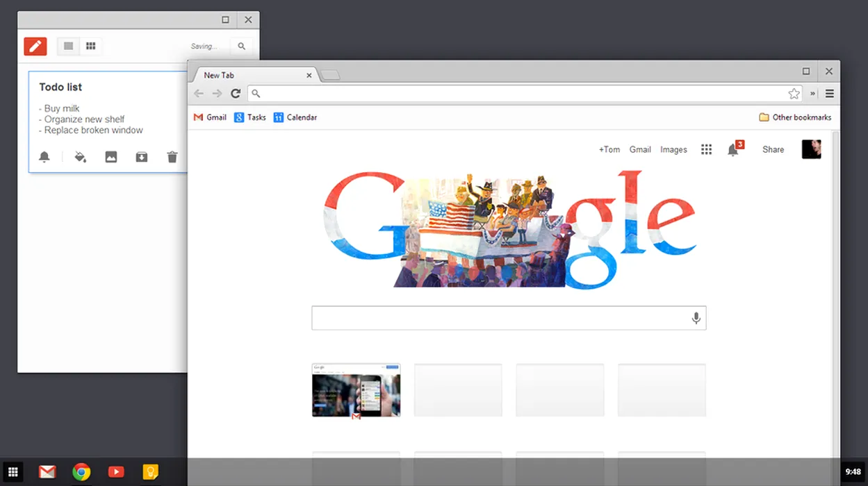Screen dimensions: 868x486
Task: Launch Gmail from the shelf
Action: click(x=47, y=473)
